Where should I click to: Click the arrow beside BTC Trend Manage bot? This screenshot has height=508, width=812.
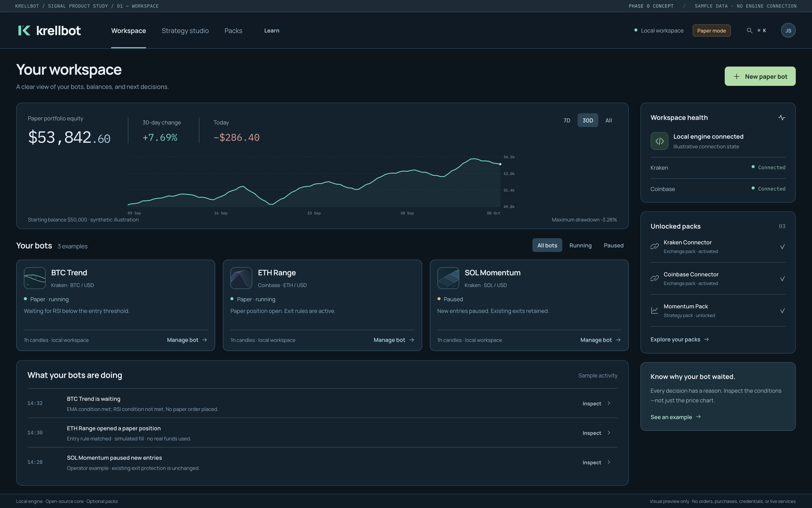[x=205, y=340]
